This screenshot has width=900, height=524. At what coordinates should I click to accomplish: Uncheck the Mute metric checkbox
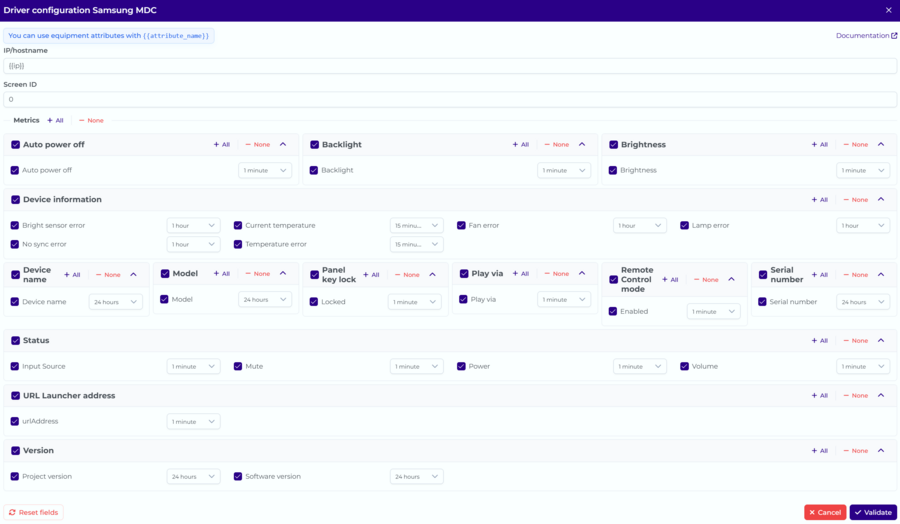pyautogui.click(x=238, y=366)
